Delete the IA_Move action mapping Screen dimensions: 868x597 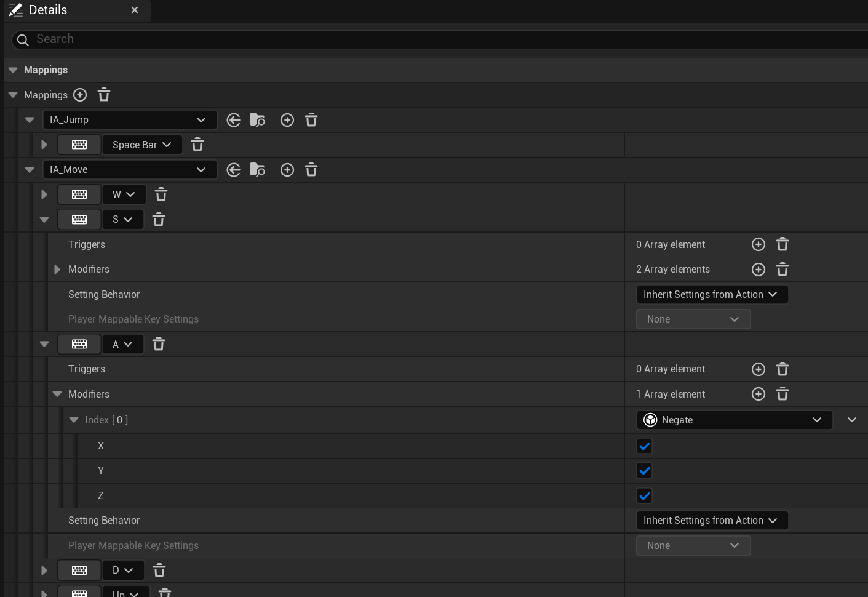click(311, 170)
